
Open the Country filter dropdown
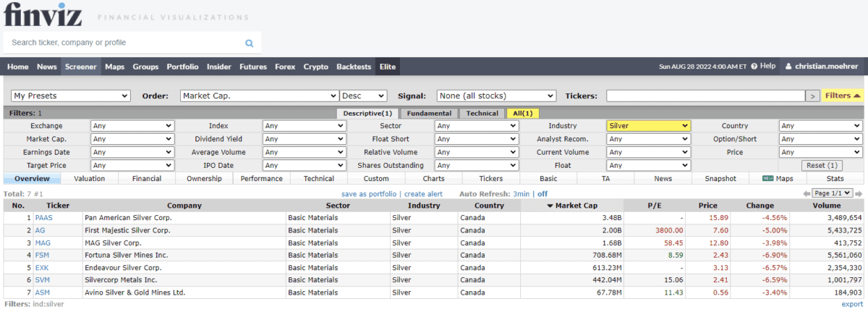click(821, 126)
